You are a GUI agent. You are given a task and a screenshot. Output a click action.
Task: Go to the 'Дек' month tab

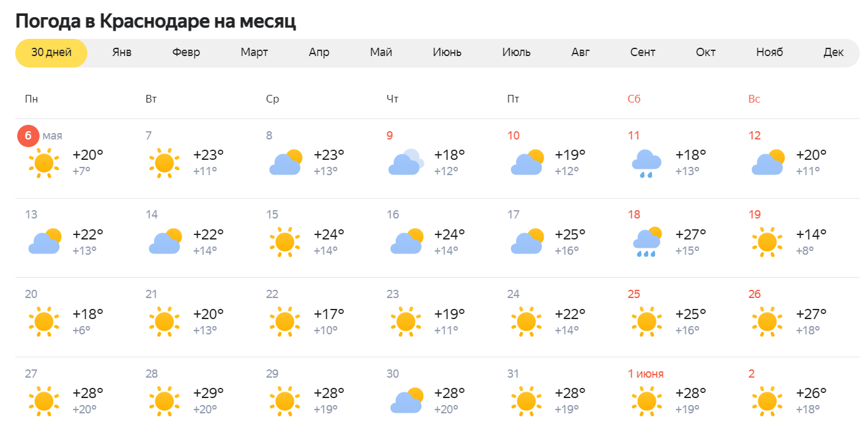[833, 53]
